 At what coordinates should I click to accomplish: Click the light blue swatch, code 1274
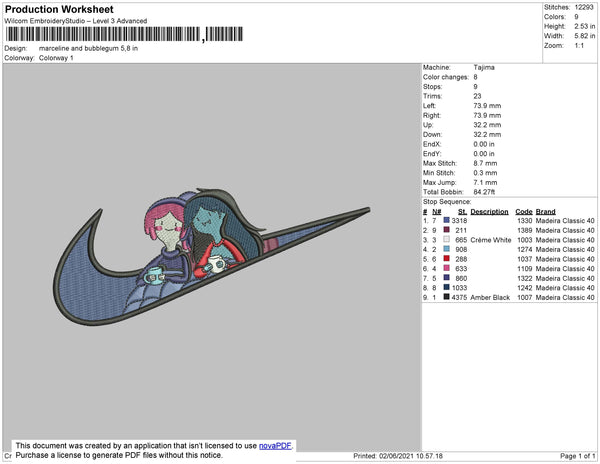[x=446, y=249]
